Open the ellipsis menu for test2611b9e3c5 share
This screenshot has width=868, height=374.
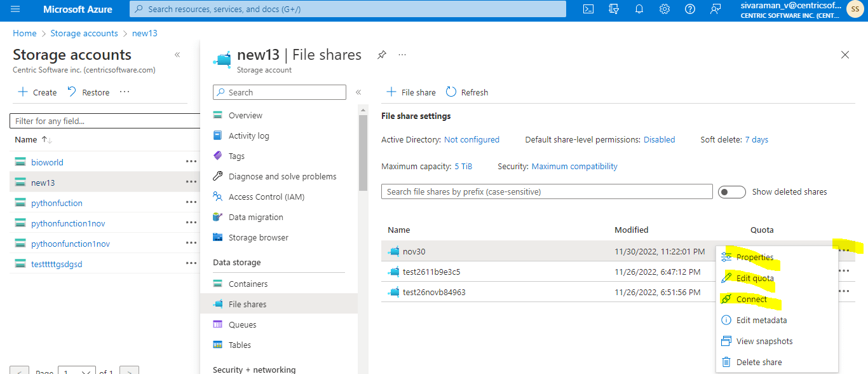pyautogui.click(x=844, y=270)
